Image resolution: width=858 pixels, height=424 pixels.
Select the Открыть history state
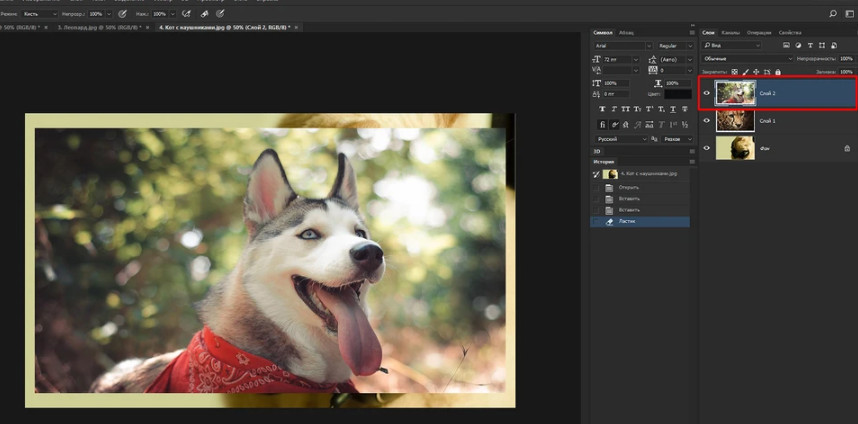(628, 187)
